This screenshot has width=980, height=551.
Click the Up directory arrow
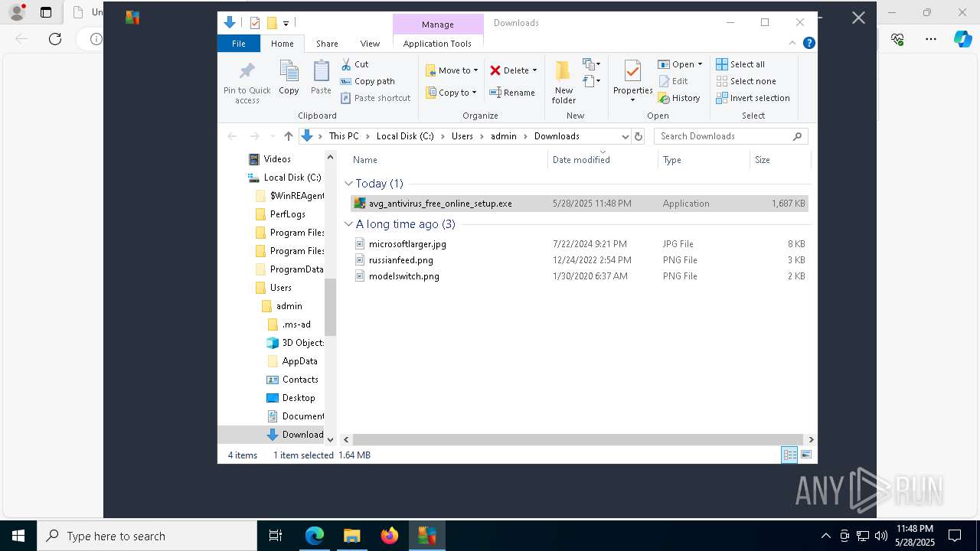288,136
